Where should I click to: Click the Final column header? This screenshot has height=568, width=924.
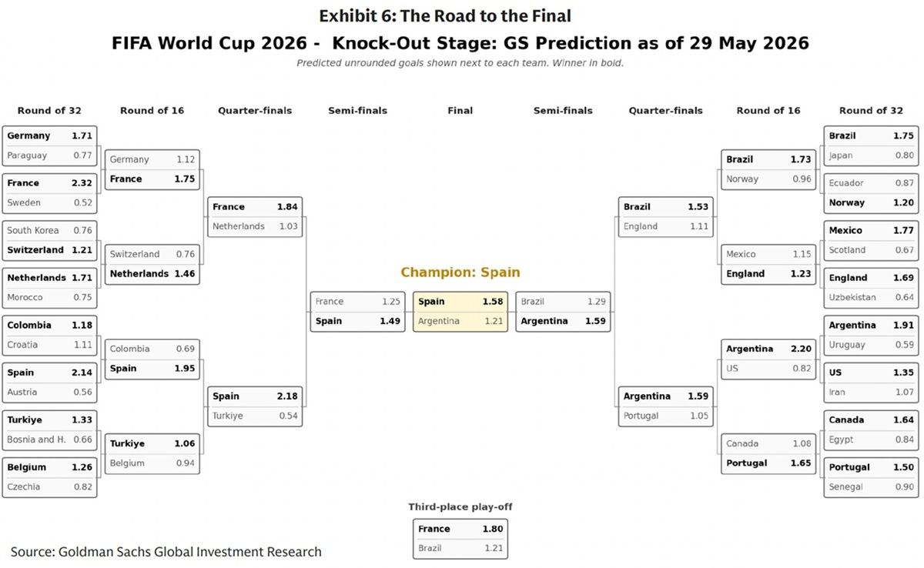click(x=460, y=111)
